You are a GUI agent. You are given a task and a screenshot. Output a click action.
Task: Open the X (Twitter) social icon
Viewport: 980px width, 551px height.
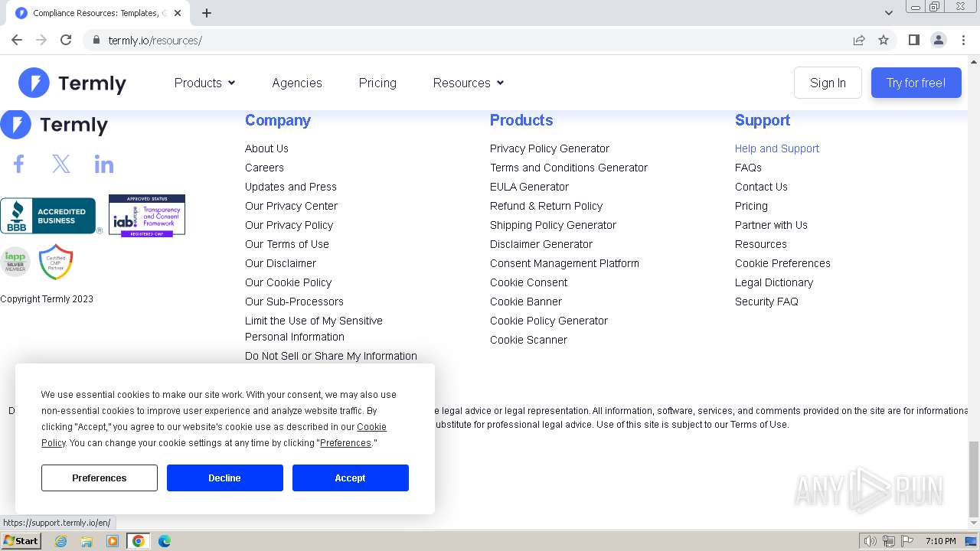pos(61,164)
